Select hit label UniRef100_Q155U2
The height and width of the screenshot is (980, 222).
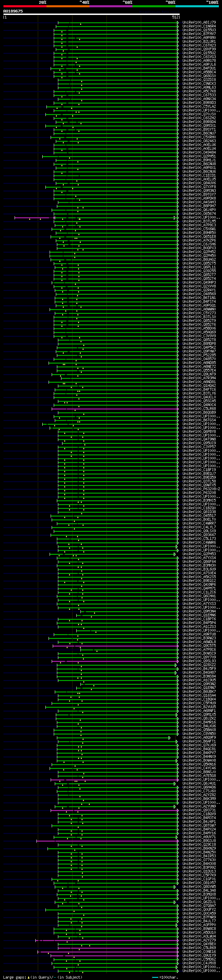coord(199,53)
